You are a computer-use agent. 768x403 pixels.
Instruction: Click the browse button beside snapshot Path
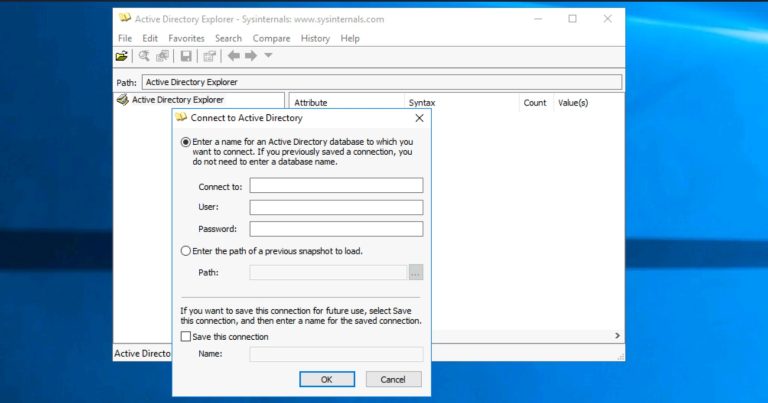click(416, 272)
